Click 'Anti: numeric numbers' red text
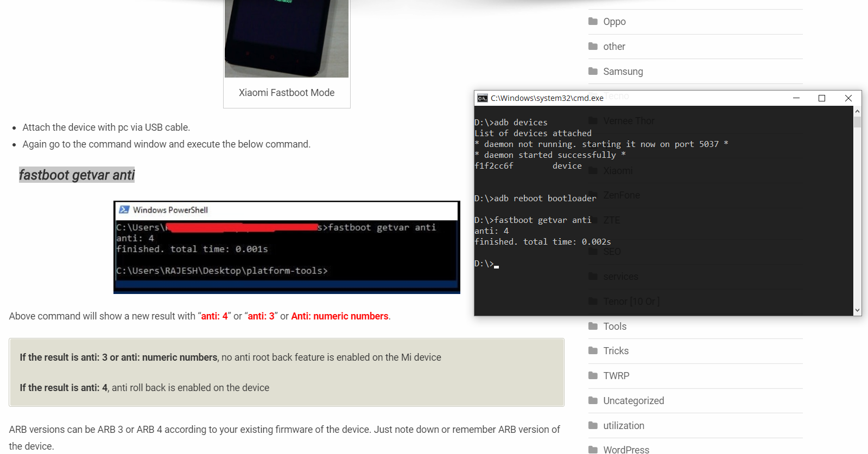This screenshot has width=868, height=454. (340, 316)
